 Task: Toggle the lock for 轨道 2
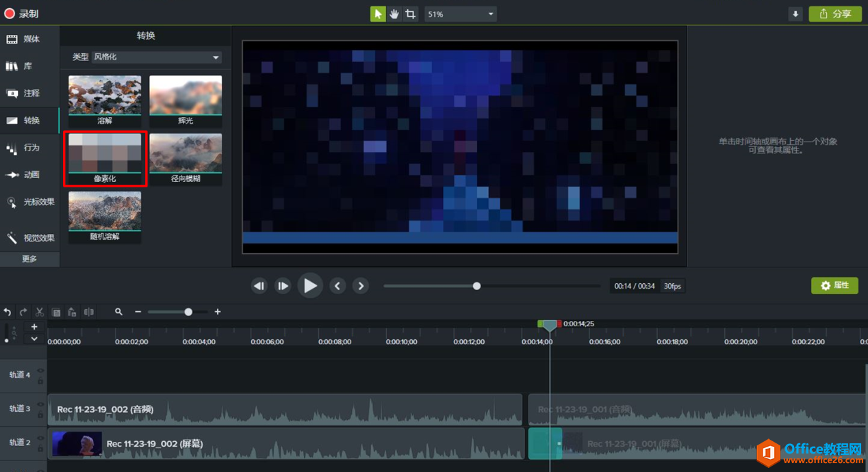(x=40, y=449)
